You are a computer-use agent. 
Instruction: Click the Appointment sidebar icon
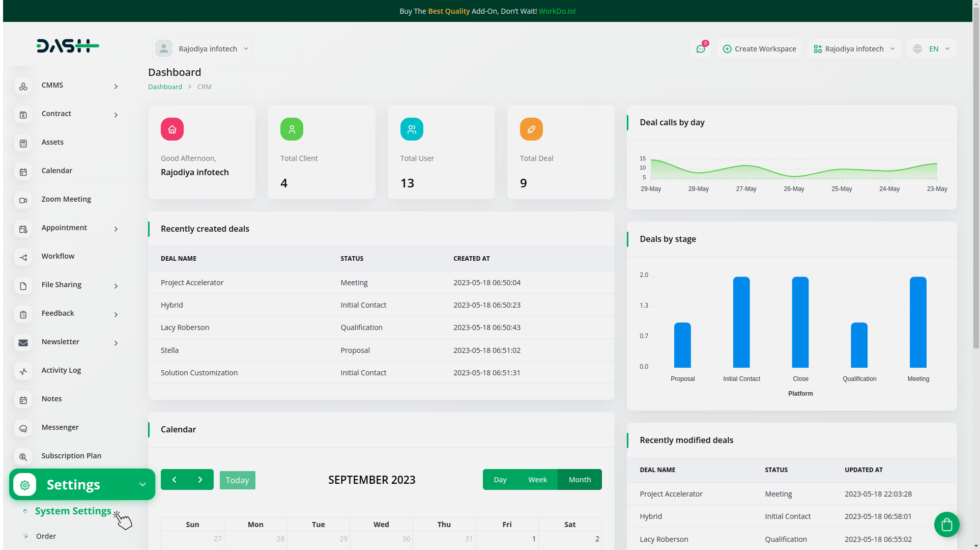point(23,229)
